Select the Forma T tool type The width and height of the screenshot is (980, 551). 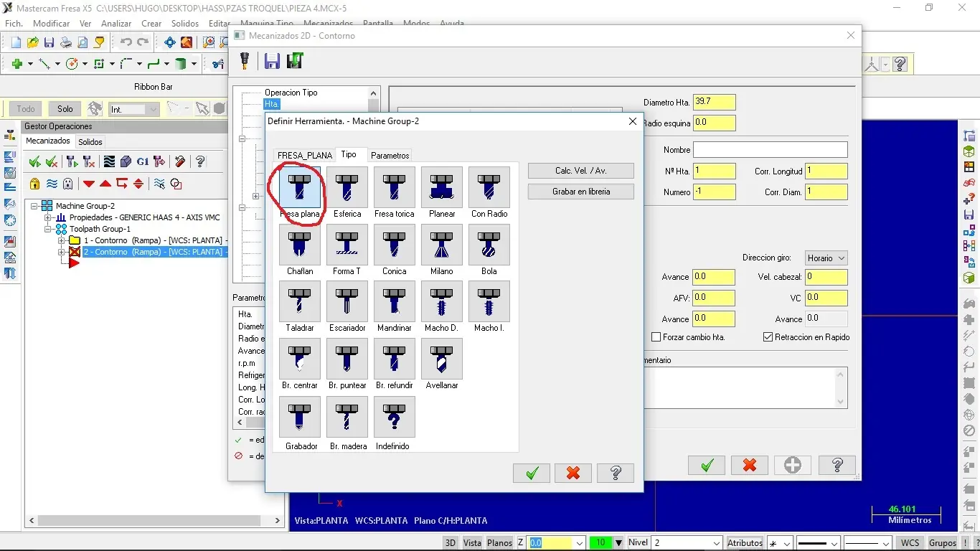(347, 245)
